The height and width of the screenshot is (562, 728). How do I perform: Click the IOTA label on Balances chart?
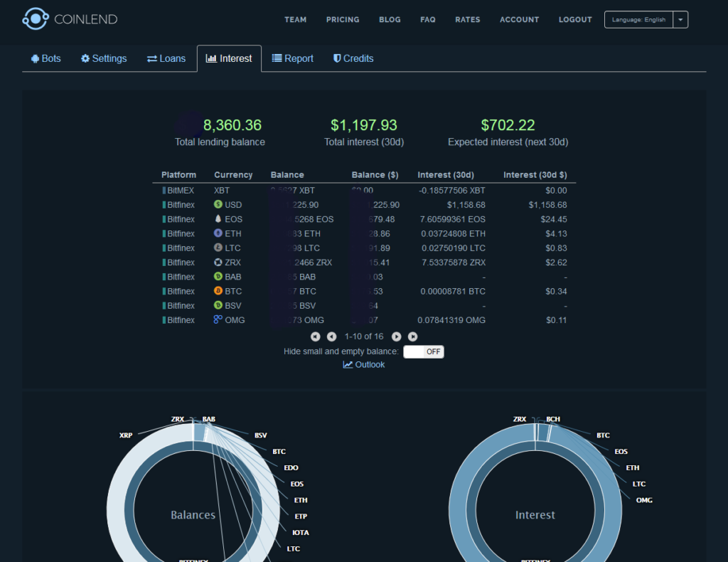[301, 533]
